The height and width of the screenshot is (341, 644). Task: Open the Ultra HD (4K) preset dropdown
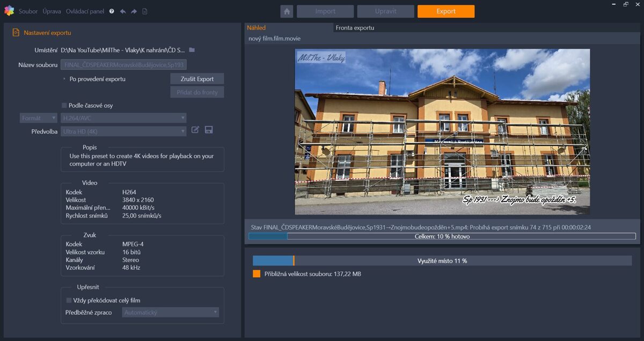pyautogui.click(x=123, y=131)
